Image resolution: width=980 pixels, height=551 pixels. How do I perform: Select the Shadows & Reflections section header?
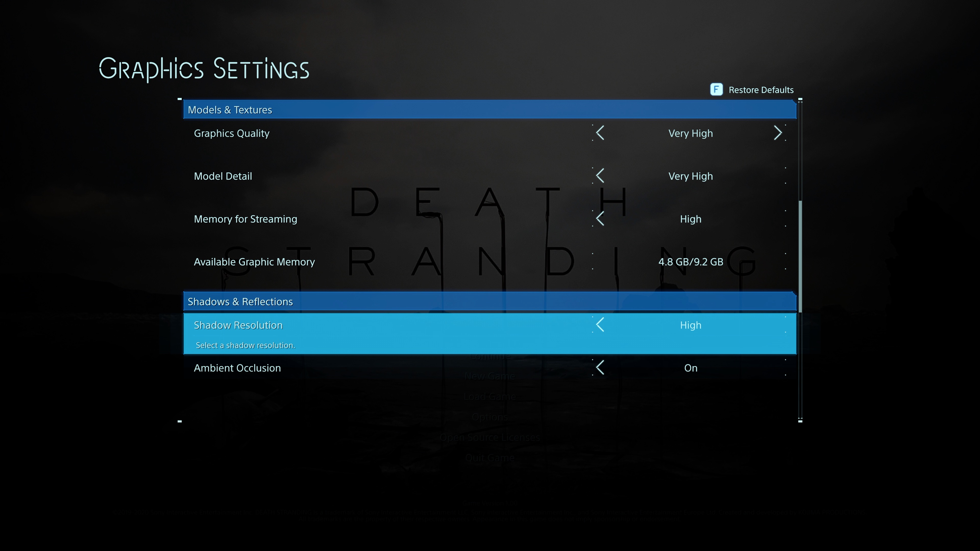(240, 302)
